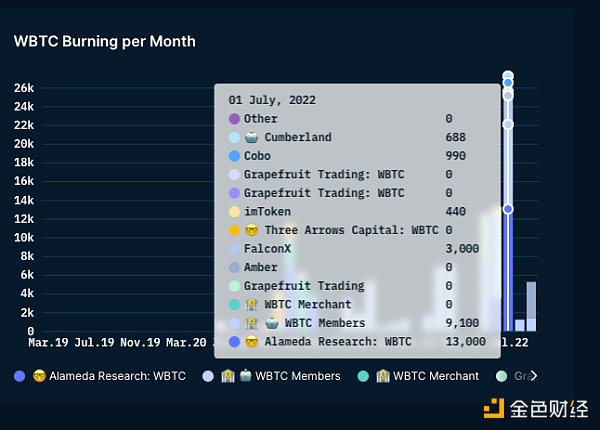Click the WBTC Merchant legend teal dot
Screen dimensions: 600x430
tap(363, 376)
